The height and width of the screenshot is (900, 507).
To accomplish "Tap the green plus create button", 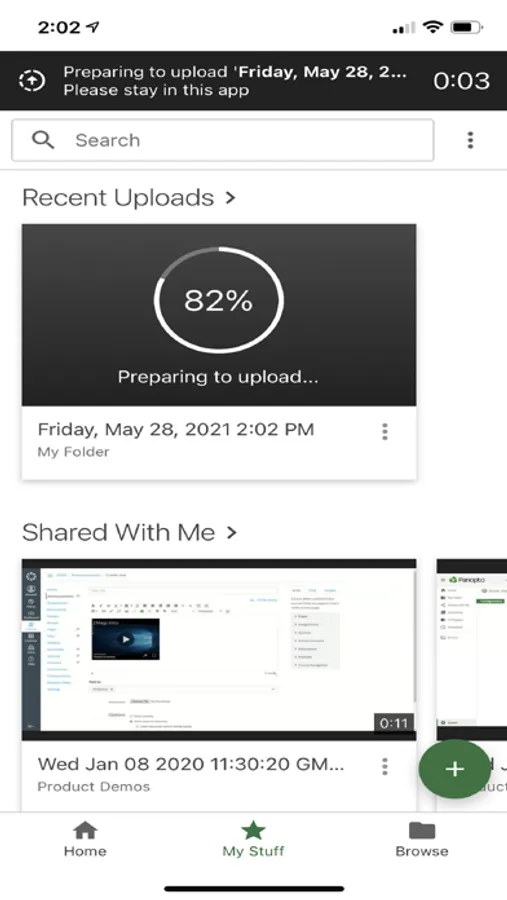I will click(454, 769).
